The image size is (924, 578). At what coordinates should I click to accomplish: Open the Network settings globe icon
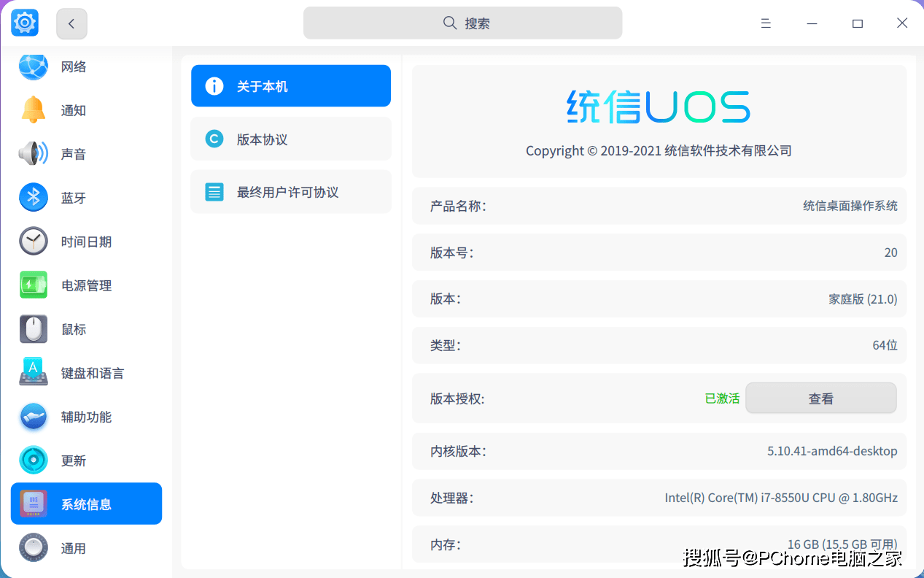pos(33,66)
